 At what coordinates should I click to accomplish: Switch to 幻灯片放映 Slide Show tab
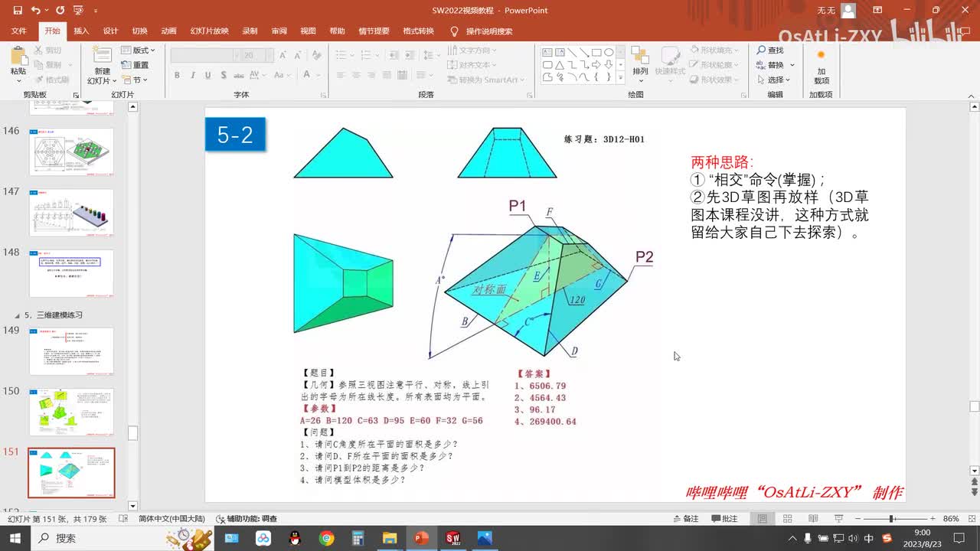(x=208, y=31)
